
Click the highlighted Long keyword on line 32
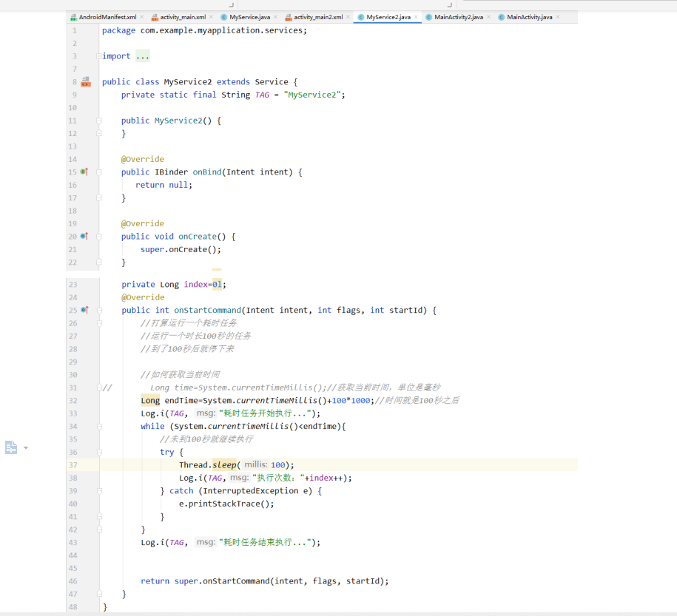(150, 401)
